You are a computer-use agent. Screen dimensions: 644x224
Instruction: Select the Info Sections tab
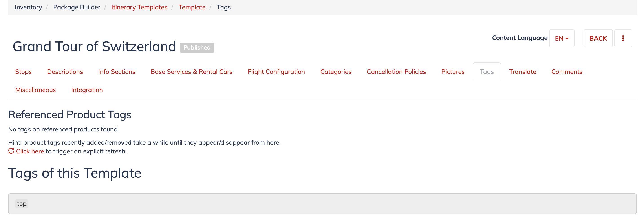click(x=117, y=72)
